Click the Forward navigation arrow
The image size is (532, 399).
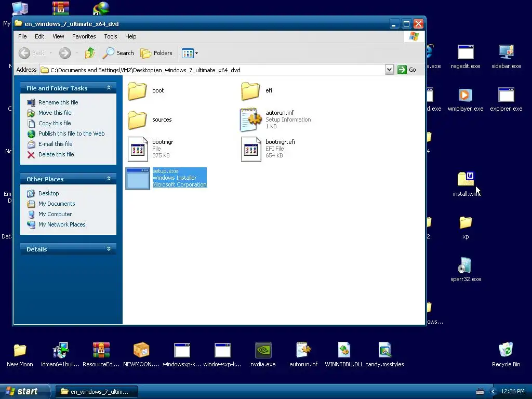[65, 53]
